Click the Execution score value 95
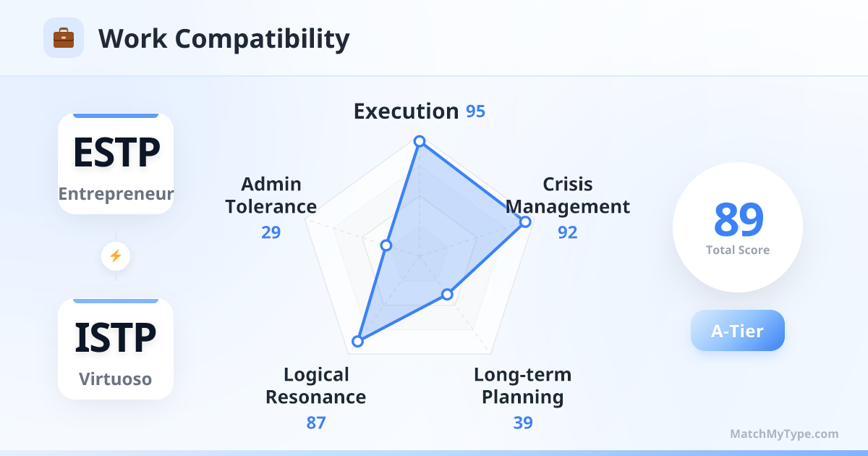This screenshot has width=868, height=456. click(475, 112)
